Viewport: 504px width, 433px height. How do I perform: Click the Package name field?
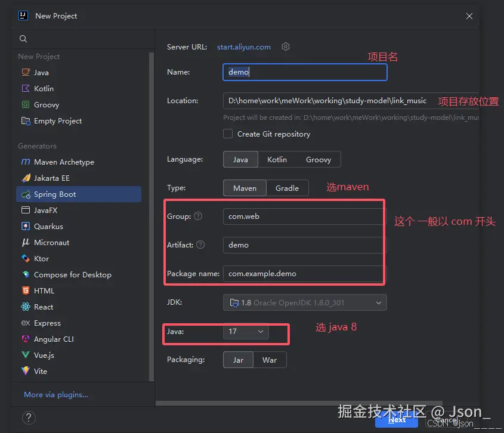pyautogui.click(x=305, y=274)
